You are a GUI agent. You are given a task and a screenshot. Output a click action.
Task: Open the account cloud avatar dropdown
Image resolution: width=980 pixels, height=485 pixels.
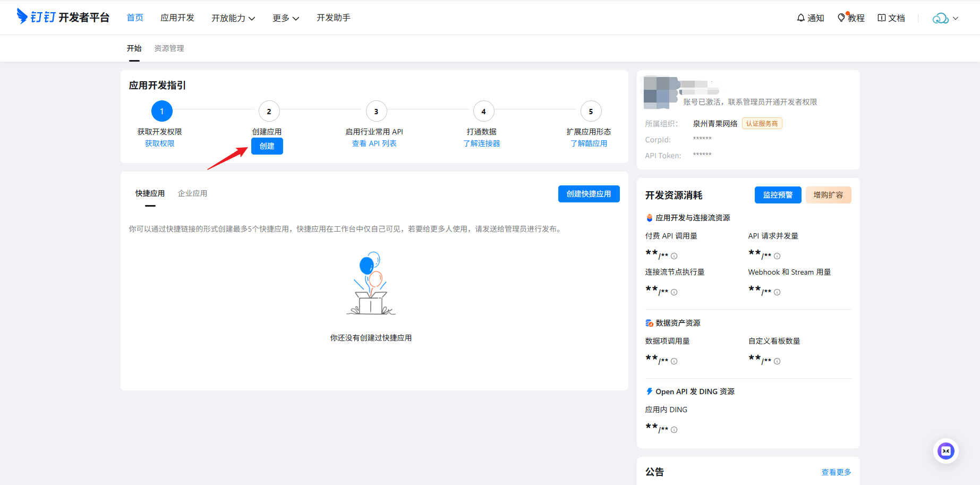(945, 18)
